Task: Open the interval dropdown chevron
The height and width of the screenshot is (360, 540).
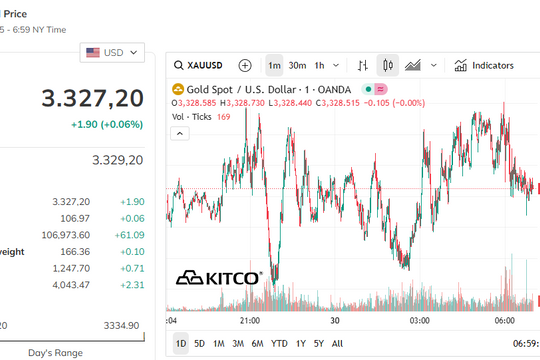Action: (x=336, y=65)
